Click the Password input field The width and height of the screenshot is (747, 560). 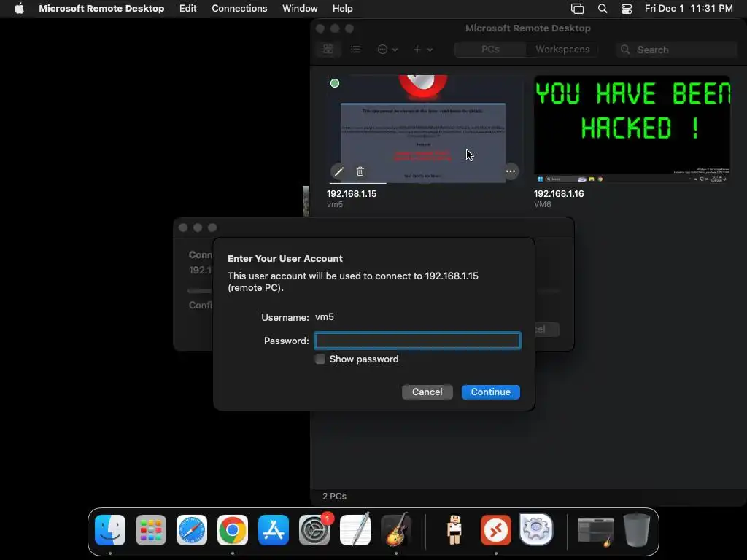pos(417,341)
